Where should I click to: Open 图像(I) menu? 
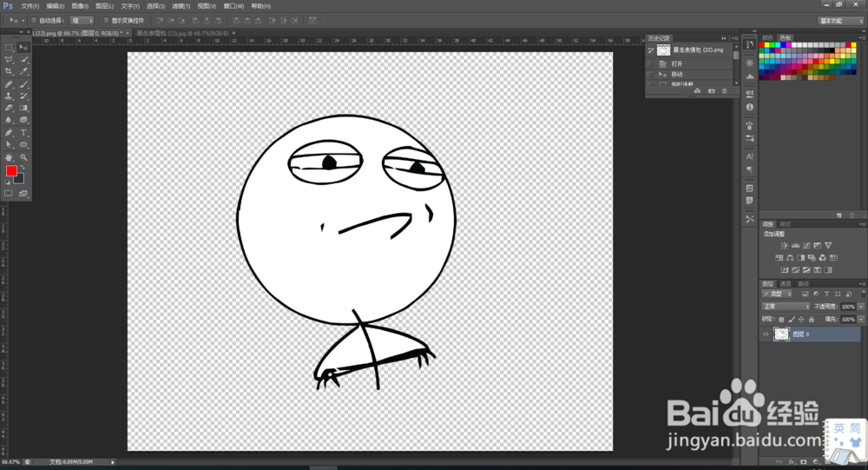coord(80,6)
